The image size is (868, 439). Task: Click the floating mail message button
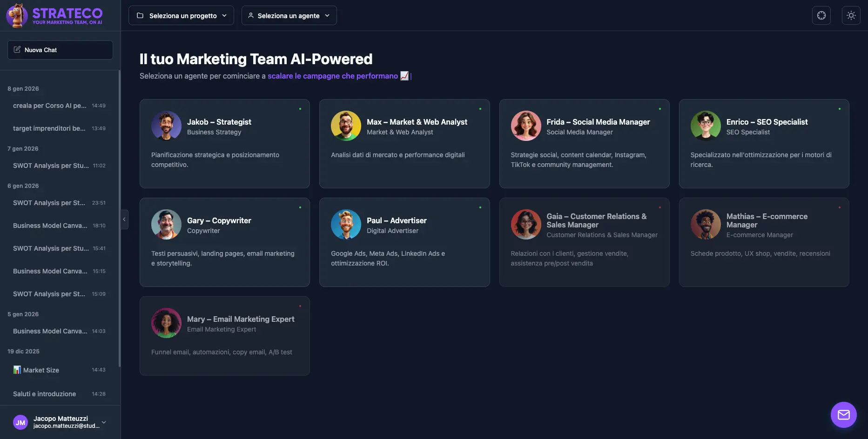coord(843,415)
